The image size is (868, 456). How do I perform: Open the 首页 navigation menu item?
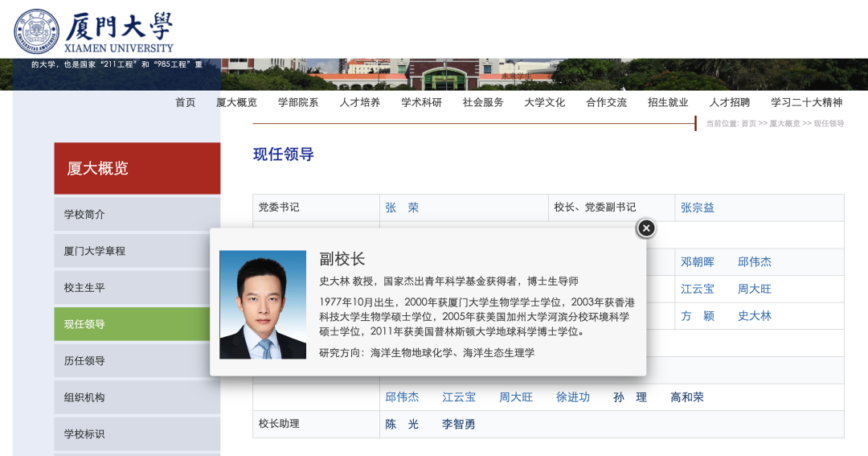[186, 102]
